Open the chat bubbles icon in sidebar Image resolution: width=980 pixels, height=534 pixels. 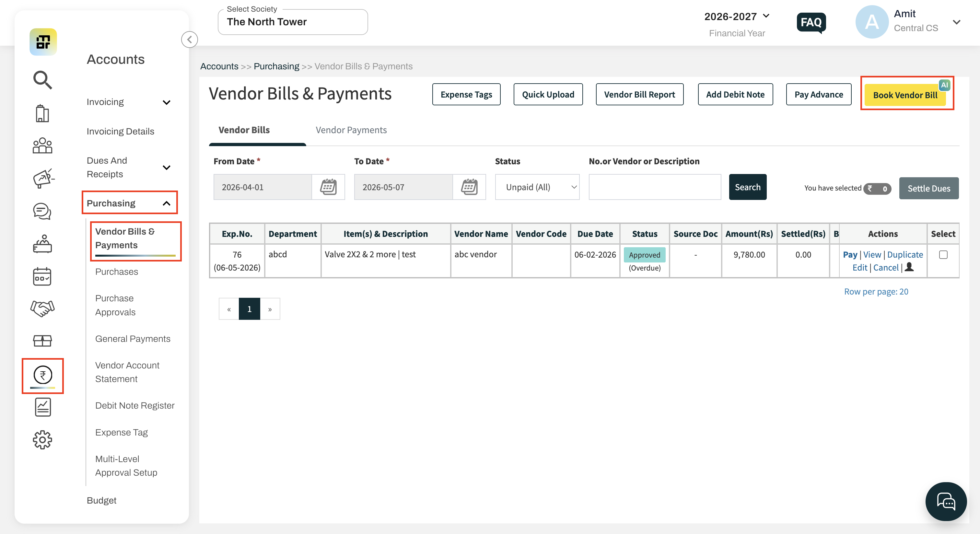[42, 211]
